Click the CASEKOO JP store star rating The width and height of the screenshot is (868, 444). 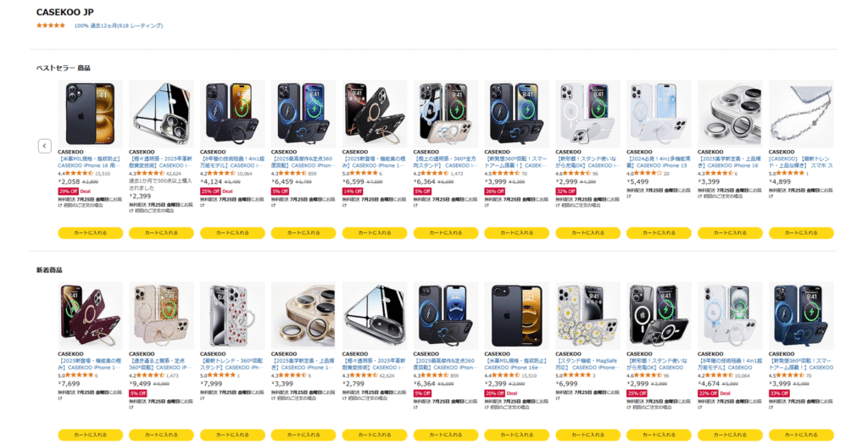pos(50,25)
